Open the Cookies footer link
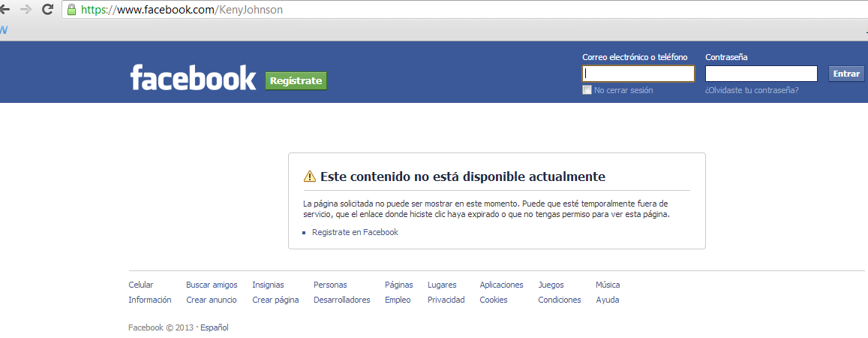 [x=493, y=300]
